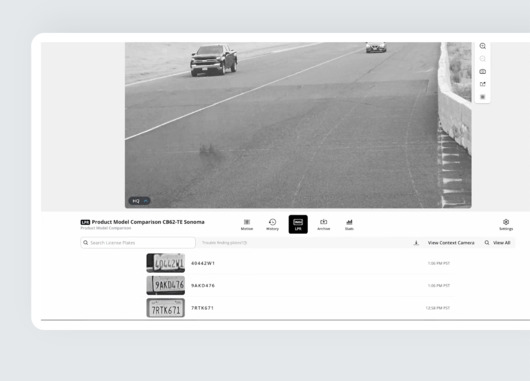Open camera Settings gear
The width and height of the screenshot is (530, 381).
506,224
